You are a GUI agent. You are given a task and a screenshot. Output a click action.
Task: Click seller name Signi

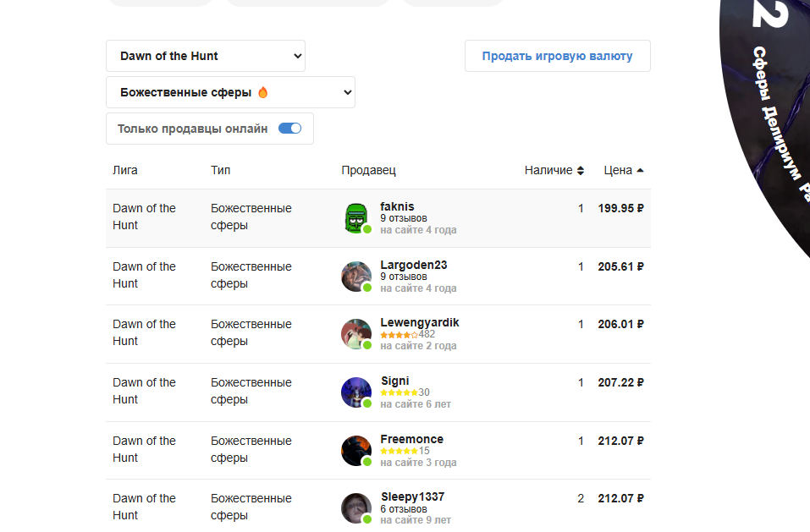tap(395, 381)
